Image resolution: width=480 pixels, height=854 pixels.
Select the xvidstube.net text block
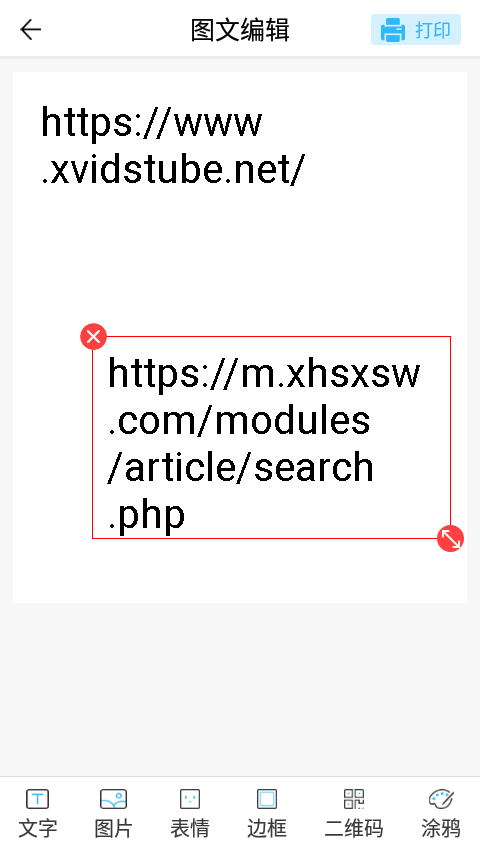click(173, 146)
